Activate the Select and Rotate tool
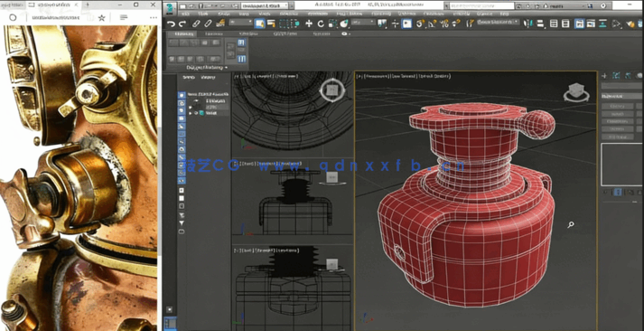The image size is (644, 331). click(x=321, y=24)
